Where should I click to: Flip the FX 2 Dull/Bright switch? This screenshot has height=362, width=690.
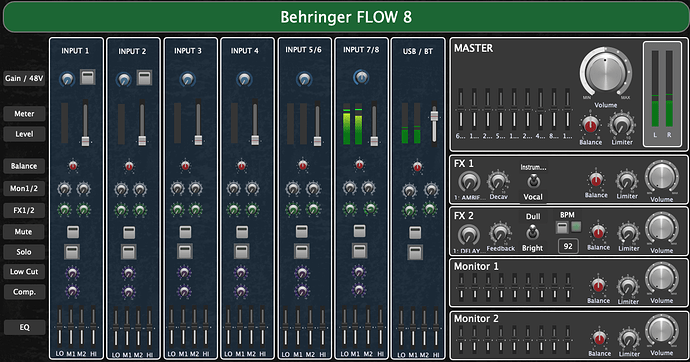tap(532, 232)
